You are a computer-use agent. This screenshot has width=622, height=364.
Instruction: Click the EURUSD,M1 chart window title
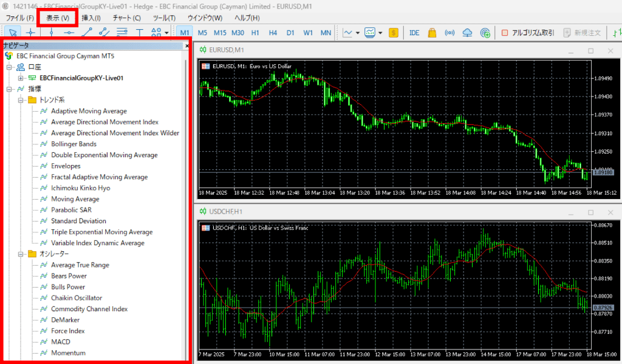[x=227, y=50]
